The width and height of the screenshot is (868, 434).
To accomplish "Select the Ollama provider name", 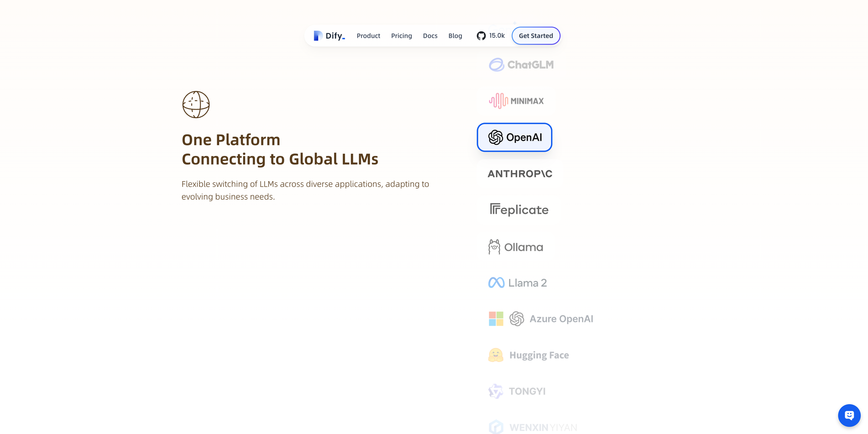I will [524, 247].
